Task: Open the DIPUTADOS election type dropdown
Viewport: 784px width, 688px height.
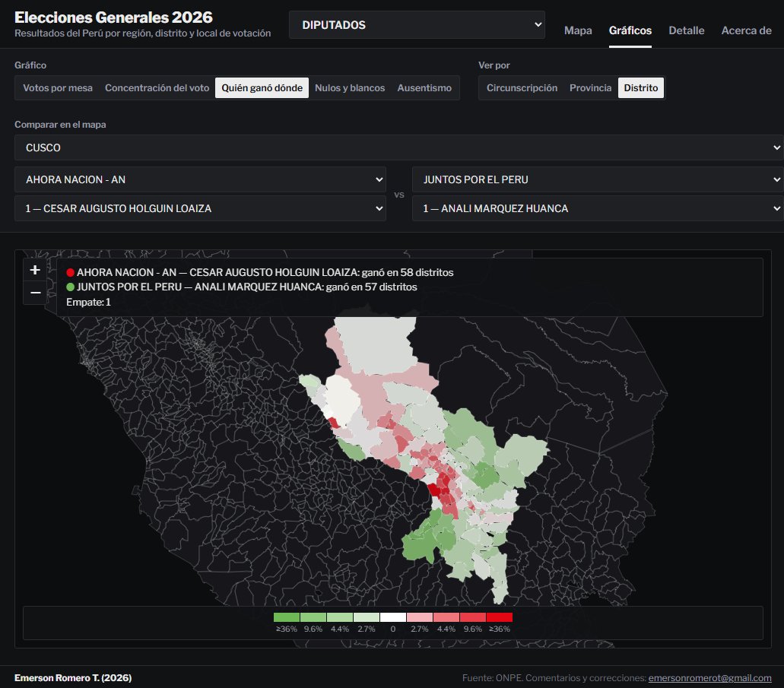Action: tap(417, 25)
